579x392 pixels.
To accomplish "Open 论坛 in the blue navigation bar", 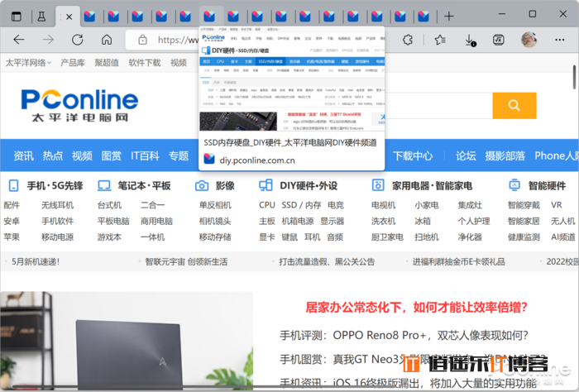I will click(466, 155).
